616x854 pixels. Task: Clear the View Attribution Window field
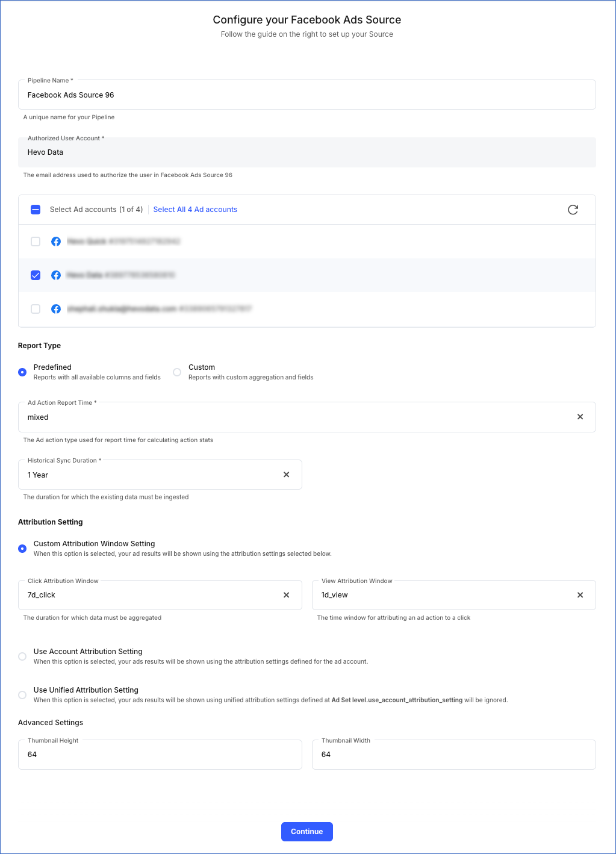point(580,595)
